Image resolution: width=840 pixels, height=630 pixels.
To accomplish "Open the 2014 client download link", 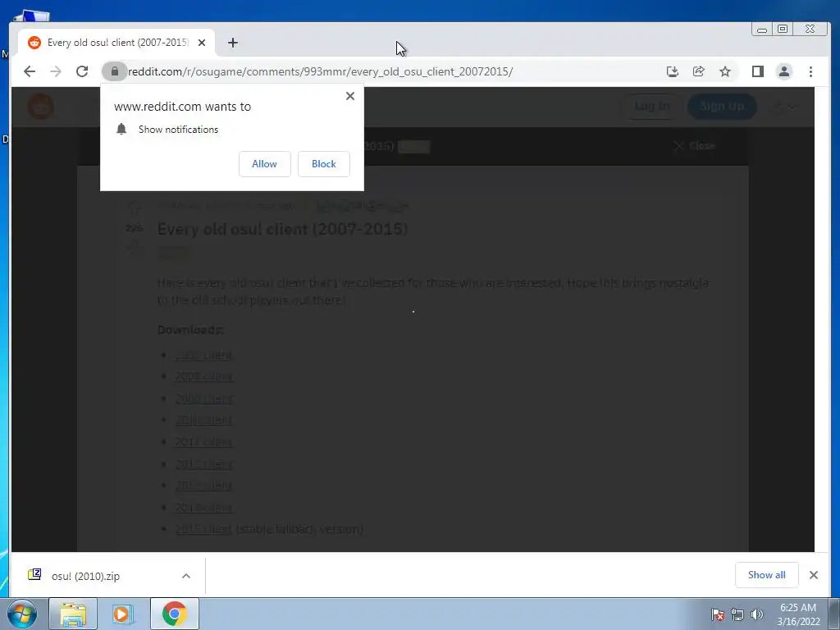I will pyautogui.click(x=203, y=507).
